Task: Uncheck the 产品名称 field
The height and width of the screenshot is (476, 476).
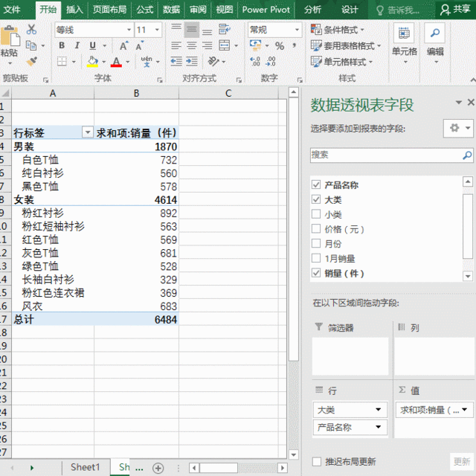Action: [x=316, y=184]
